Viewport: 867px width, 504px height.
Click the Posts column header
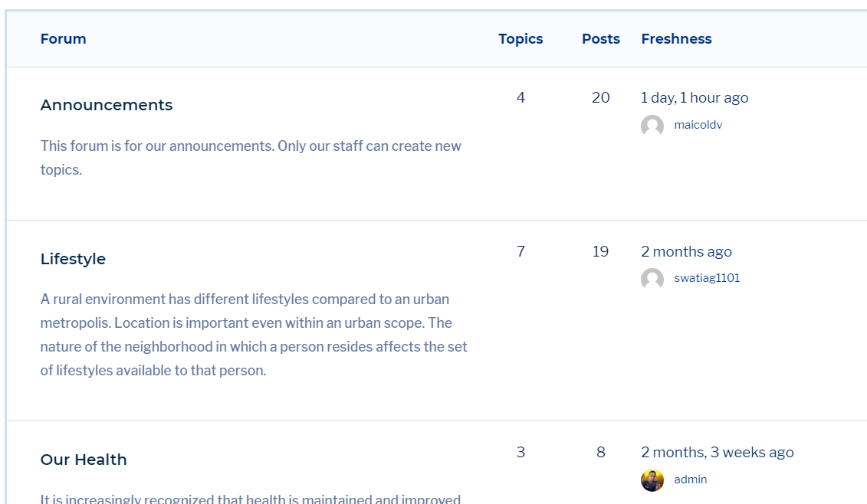coord(601,39)
